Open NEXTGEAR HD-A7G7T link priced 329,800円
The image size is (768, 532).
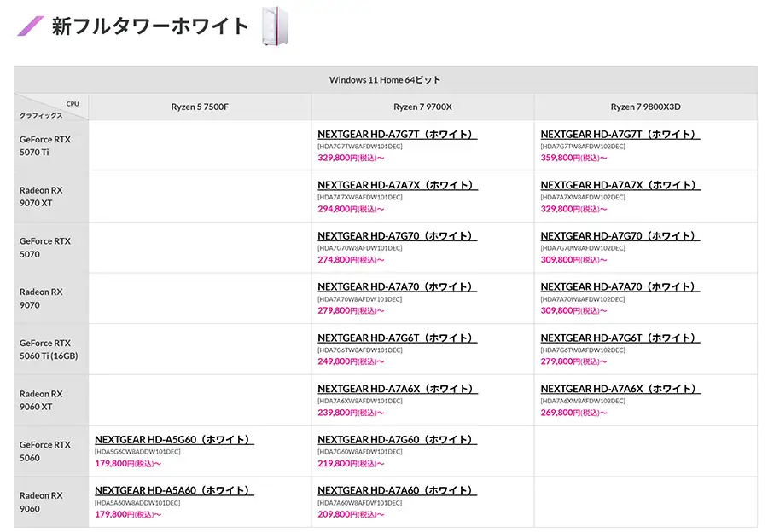(x=397, y=135)
